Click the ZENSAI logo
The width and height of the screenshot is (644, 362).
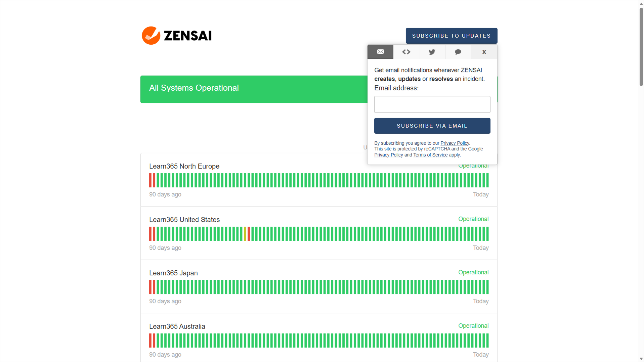177,36
